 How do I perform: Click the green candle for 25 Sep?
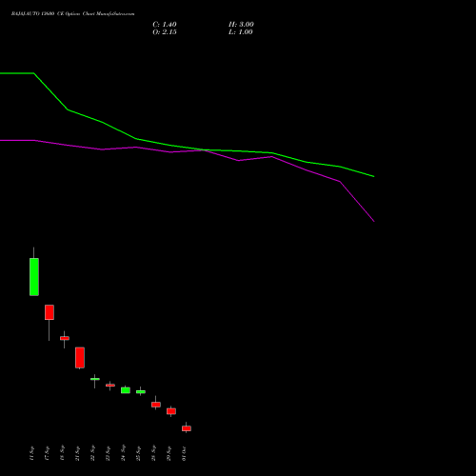[141, 392]
